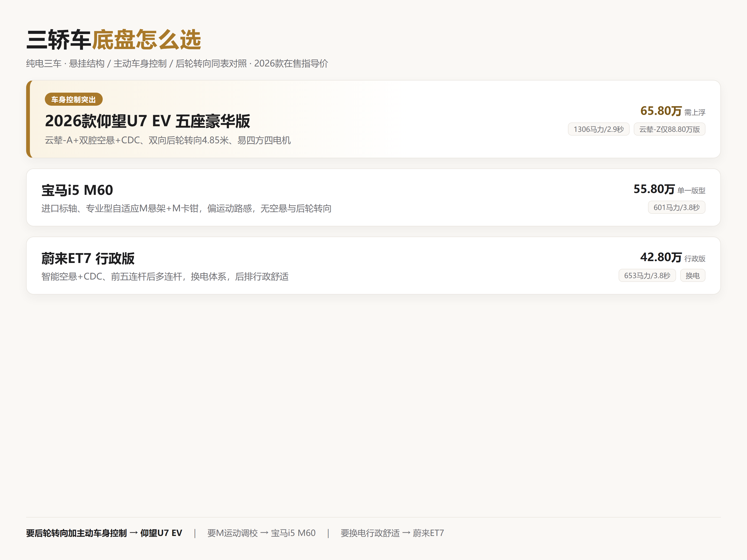Click the headline 三轿车底盘怎么选
The height and width of the screenshot is (560, 747).
tap(113, 40)
